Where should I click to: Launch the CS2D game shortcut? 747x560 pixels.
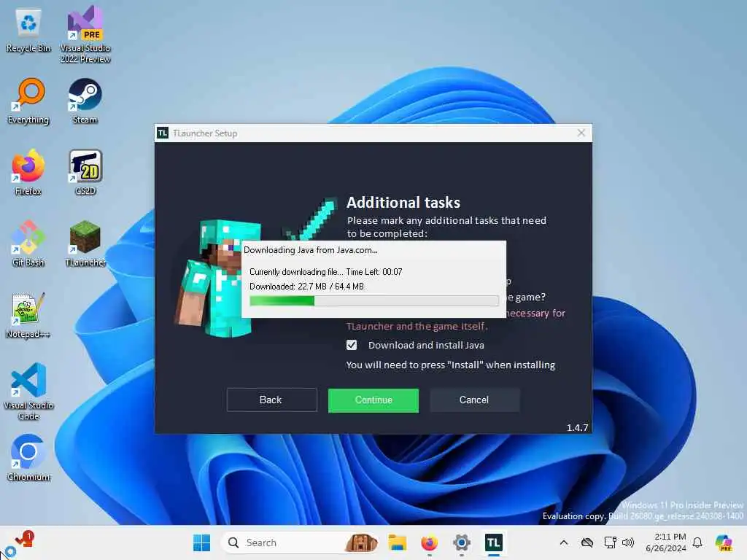point(85,172)
